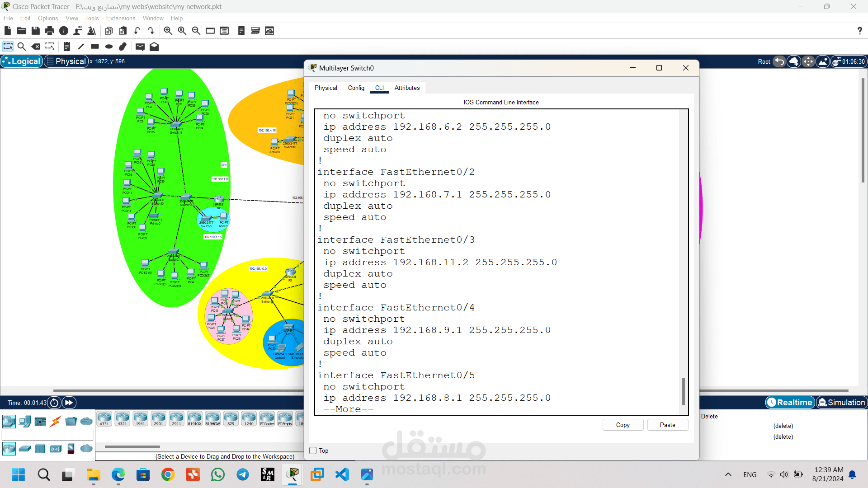Click the Delete tool icon
The height and width of the screenshot is (488, 868).
pyautogui.click(x=36, y=47)
